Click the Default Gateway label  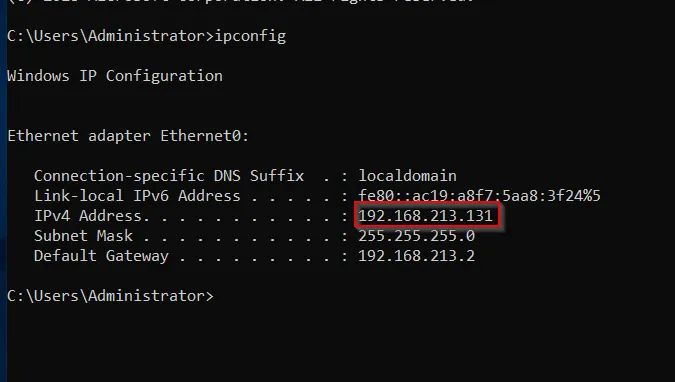point(101,256)
